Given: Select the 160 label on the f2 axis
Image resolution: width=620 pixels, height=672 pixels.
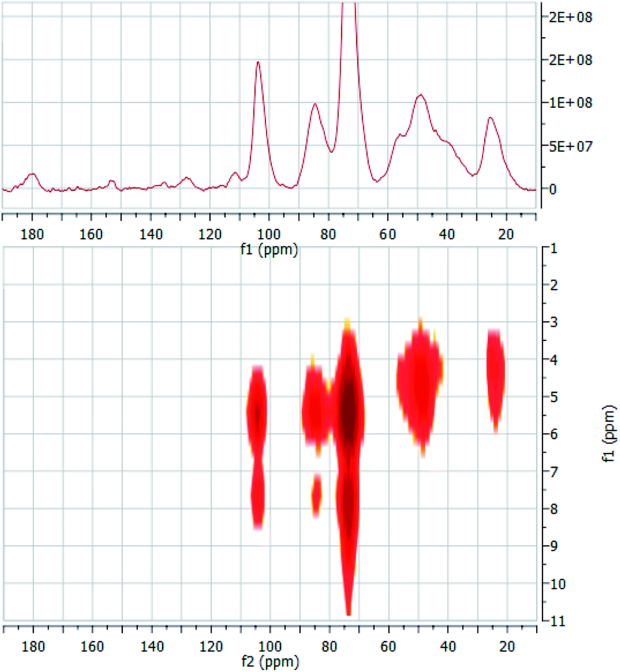Looking at the screenshot, I should click(92, 646).
